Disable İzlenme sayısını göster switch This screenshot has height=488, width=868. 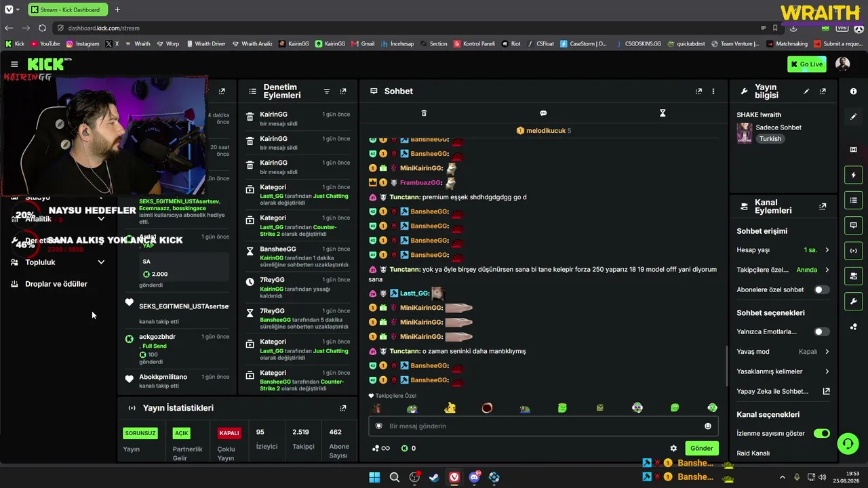click(821, 433)
